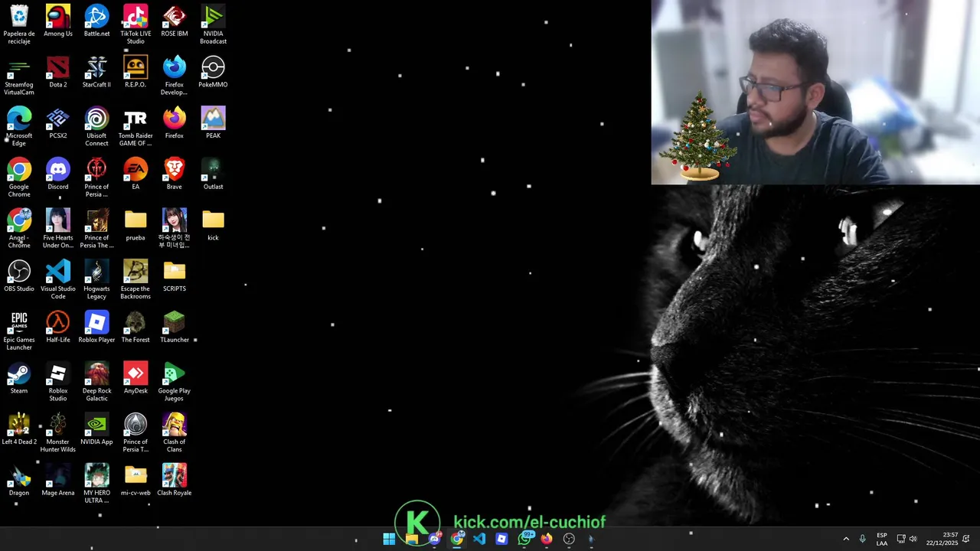This screenshot has height=551, width=980.
Task: Open the Papelera de reciclaje icon
Action: click(x=19, y=24)
